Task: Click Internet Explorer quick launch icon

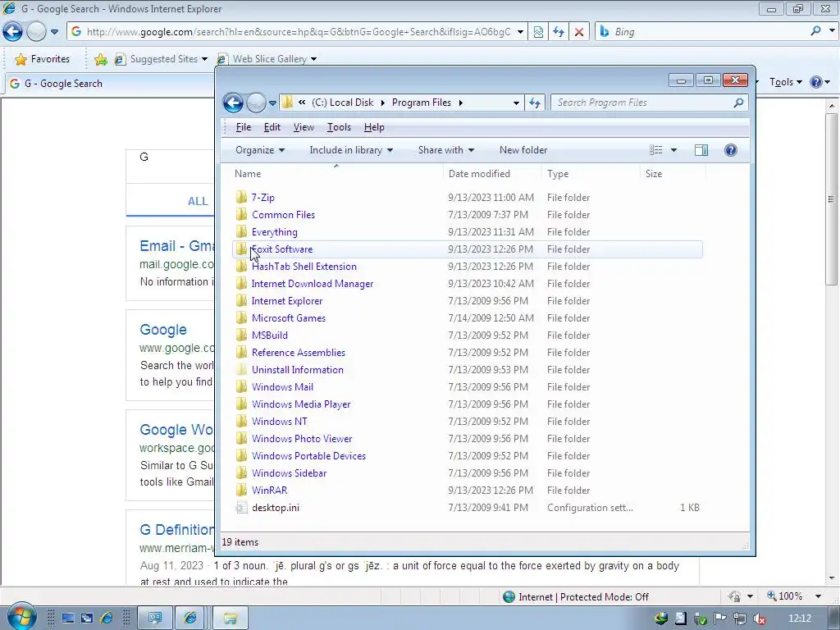Action: (x=107, y=619)
